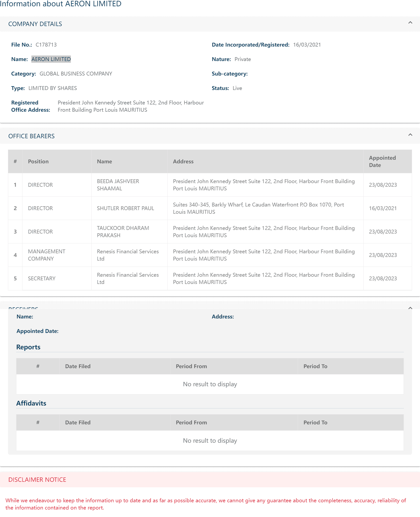This screenshot has height=517, width=420.
Task: Click the Sub-category label
Action: click(230, 74)
